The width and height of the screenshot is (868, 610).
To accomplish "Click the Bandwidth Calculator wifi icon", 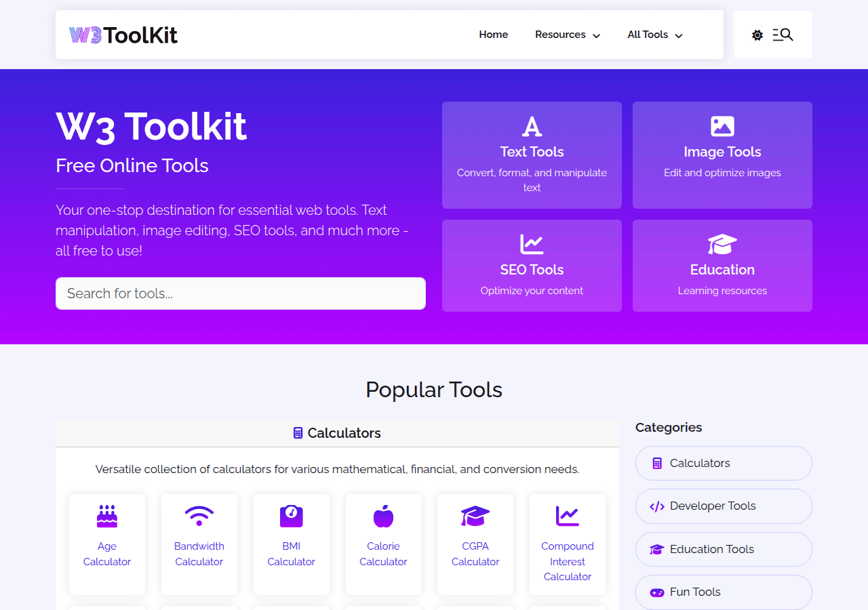I will pyautogui.click(x=199, y=516).
